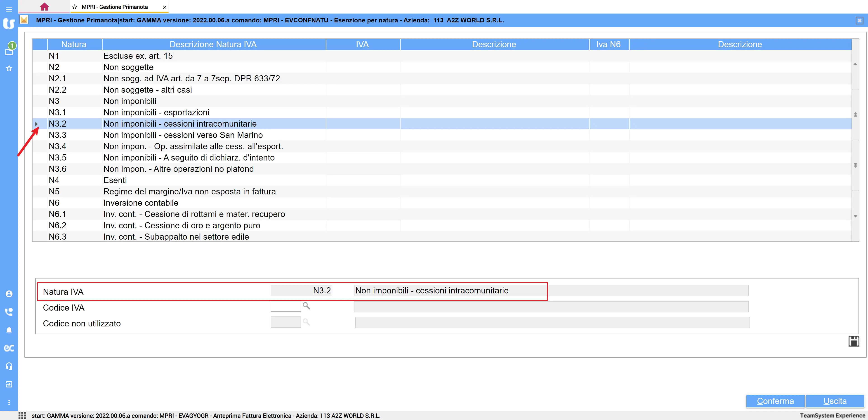Open the notifications bell icon
Image resolution: width=868 pixels, height=420 pixels.
[9, 330]
